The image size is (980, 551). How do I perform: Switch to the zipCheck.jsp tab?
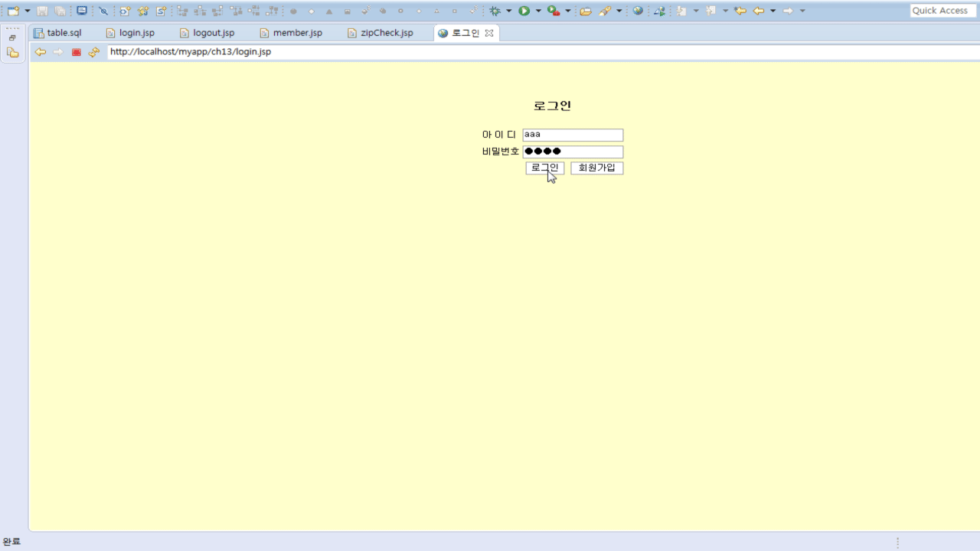point(380,33)
